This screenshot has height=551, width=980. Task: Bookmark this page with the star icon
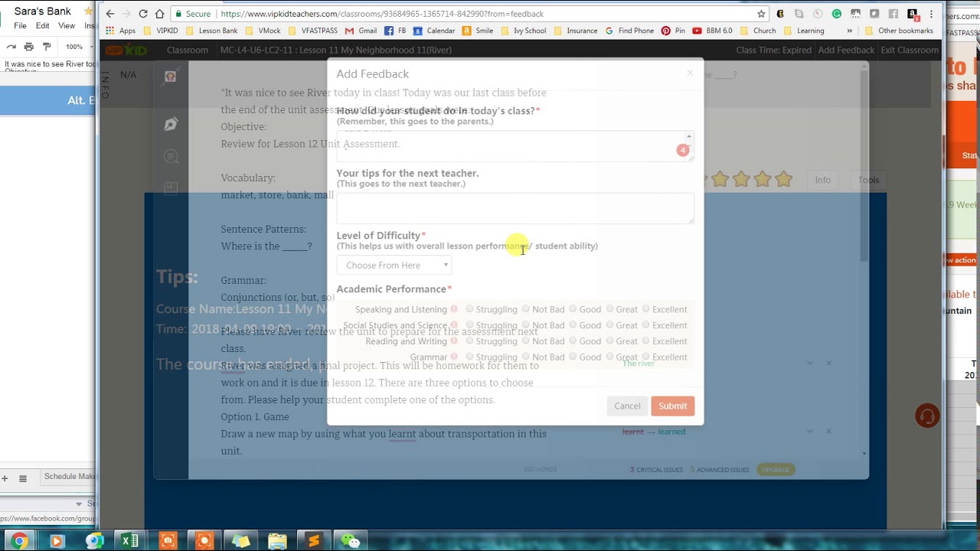click(761, 14)
